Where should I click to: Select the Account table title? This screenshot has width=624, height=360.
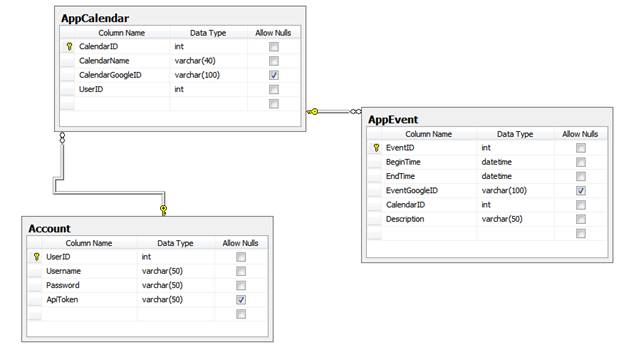coord(49,229)
